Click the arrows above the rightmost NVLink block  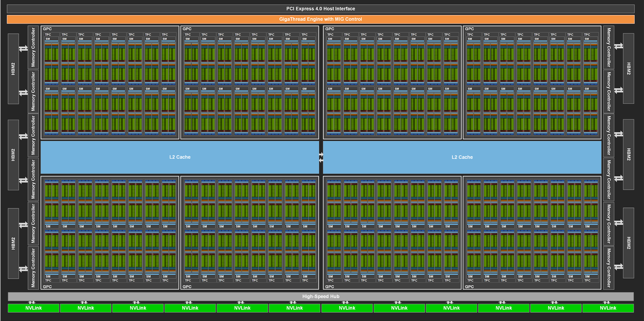coord(606,302)
